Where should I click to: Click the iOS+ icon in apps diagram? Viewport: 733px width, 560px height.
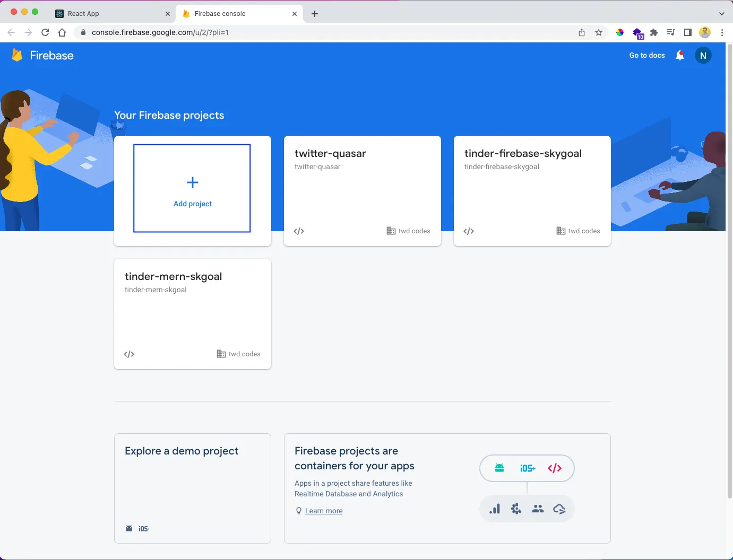[x=528, y=468]
